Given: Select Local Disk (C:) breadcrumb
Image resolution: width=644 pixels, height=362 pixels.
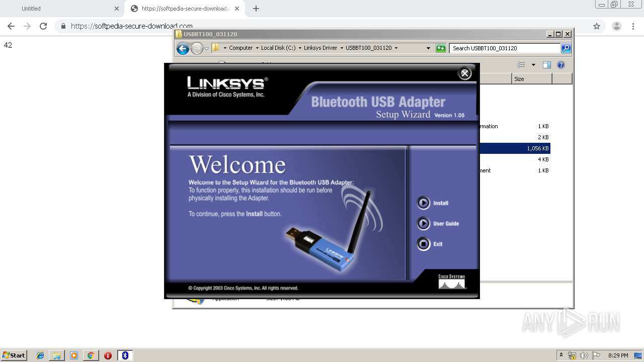Looking at the screenshot, I should pos(278,48).
